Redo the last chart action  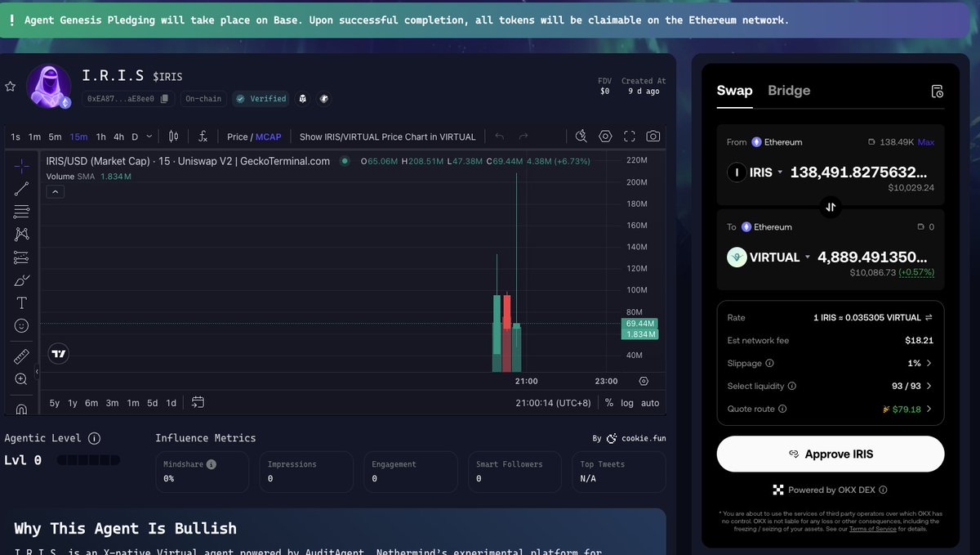(523, 137)
